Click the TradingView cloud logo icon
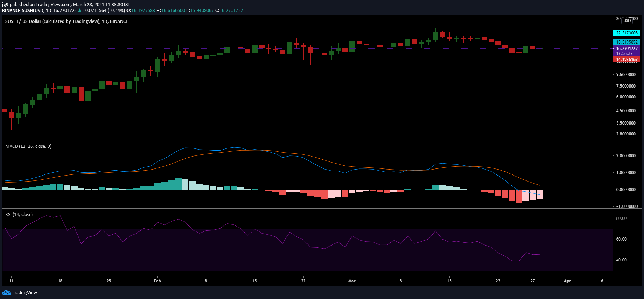644x299 pixels. [6, 292]
